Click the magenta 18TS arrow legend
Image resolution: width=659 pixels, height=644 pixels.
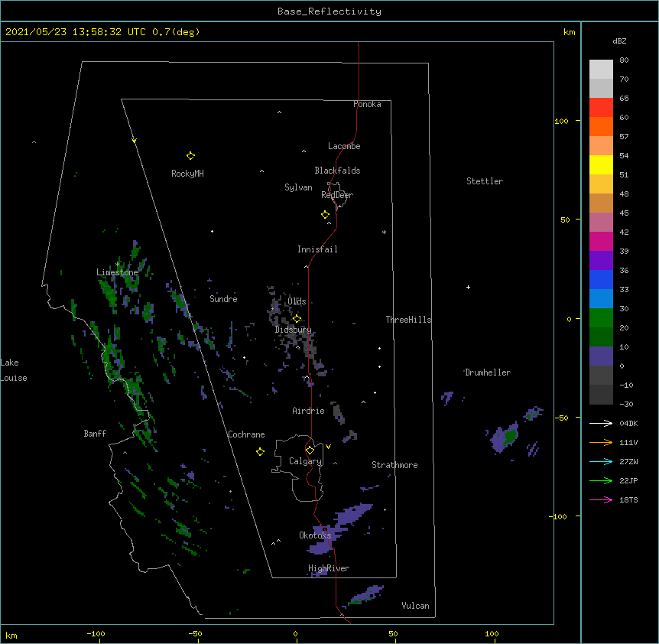tap(601, 499)
